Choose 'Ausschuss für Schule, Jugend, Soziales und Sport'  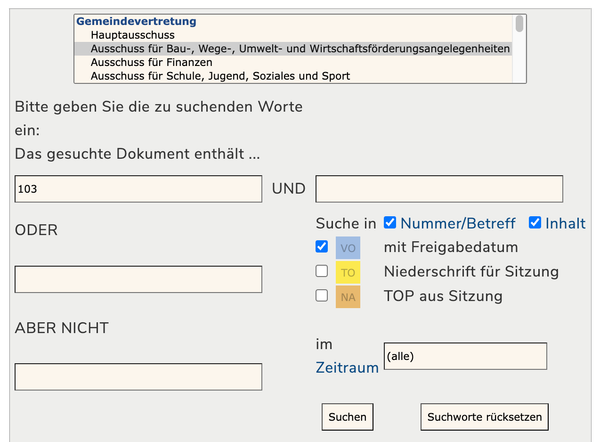click(219, 76)
